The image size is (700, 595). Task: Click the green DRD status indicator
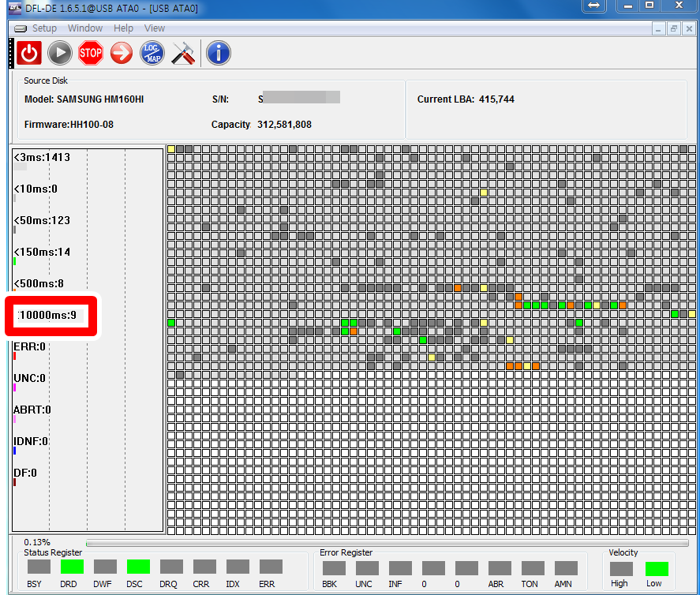tap(72, 567)
